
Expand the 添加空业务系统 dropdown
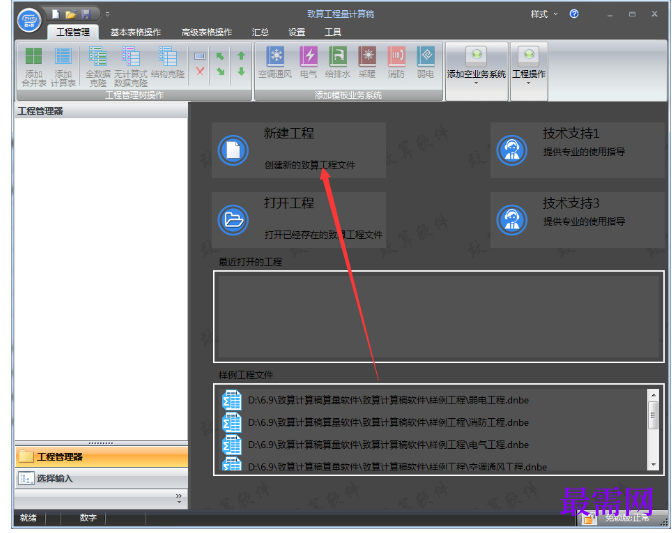477,71
